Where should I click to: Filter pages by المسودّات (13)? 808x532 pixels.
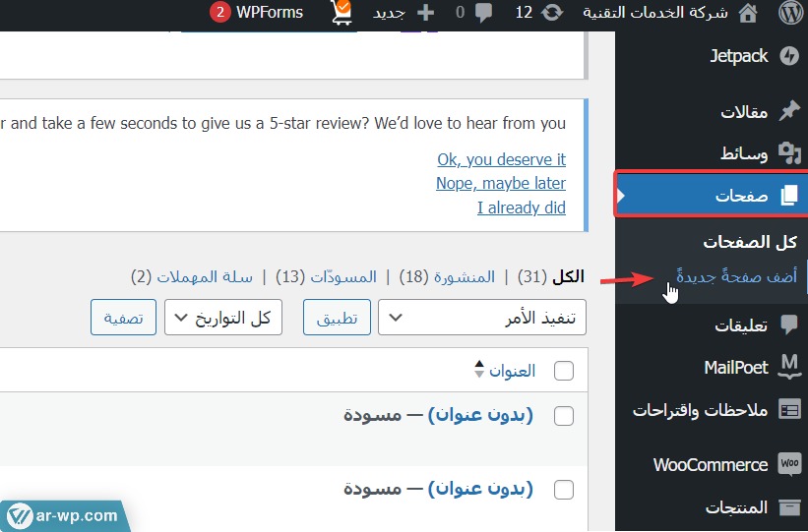pos(326,276)
